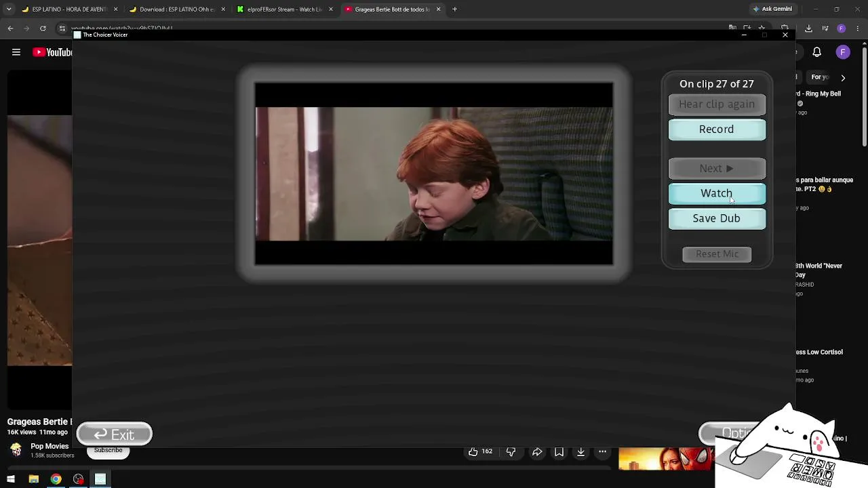Click the Watch button to preview dub

pos(717,194)
